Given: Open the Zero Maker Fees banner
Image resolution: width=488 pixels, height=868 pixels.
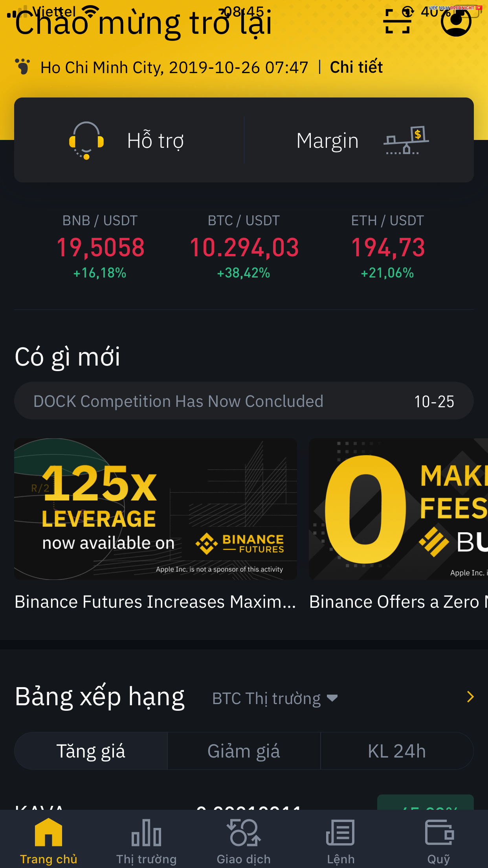Looking at the screenshot, I should coord(398,509).
